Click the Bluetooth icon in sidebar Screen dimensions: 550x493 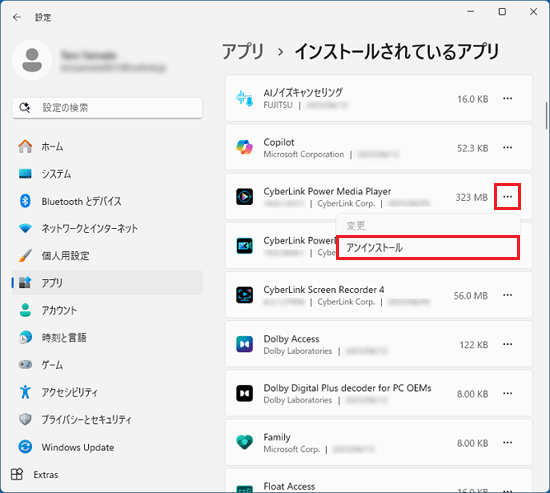coord(25,201)
